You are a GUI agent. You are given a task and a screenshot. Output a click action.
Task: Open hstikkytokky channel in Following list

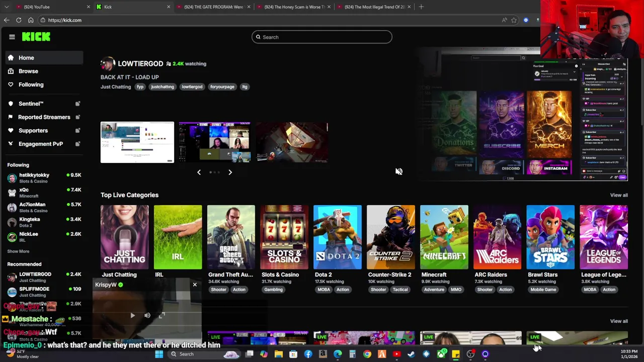(x=44, y=177)
